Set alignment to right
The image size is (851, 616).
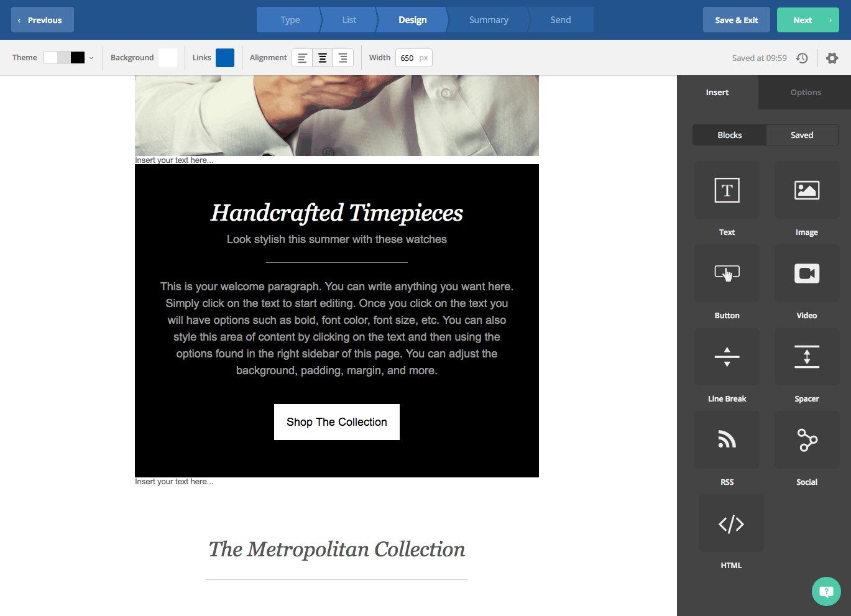[343, 58]
